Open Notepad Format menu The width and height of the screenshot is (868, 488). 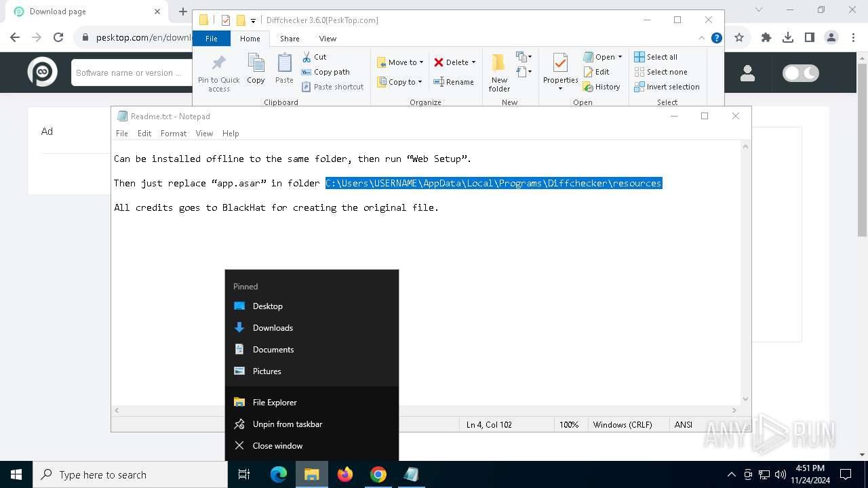tap(174, 134)
